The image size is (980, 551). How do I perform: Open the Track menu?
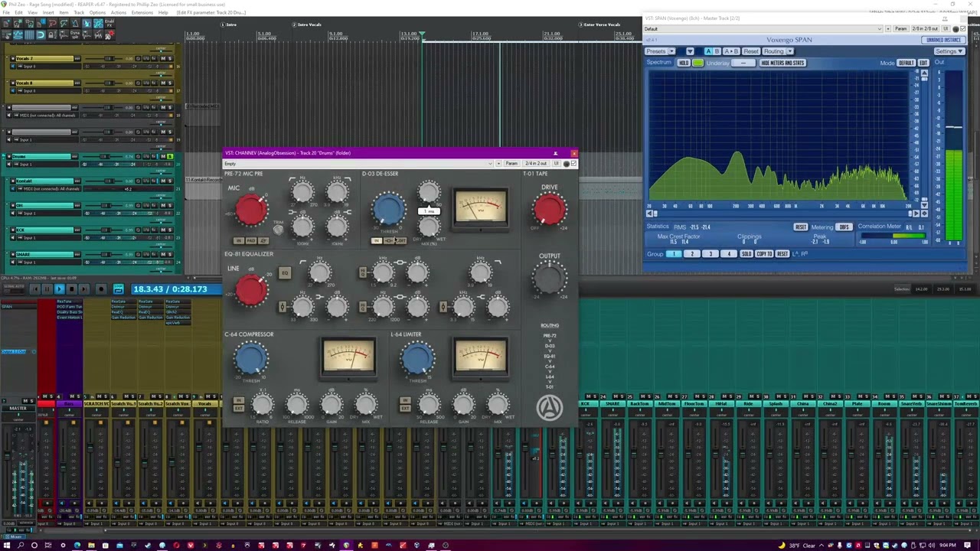(x=79, y=13)
